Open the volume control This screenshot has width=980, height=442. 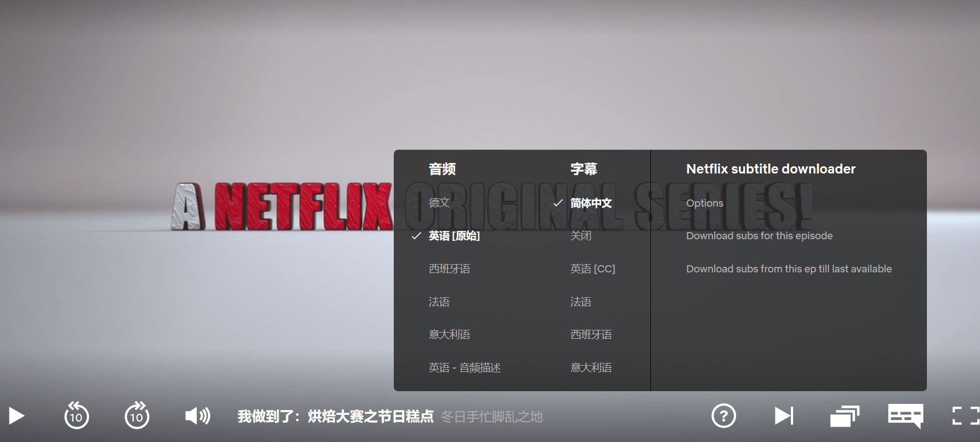tap(197, 415)
